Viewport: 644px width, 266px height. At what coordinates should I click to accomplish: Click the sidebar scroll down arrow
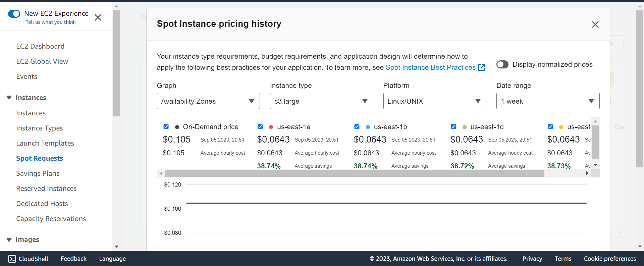coord(116,247)
